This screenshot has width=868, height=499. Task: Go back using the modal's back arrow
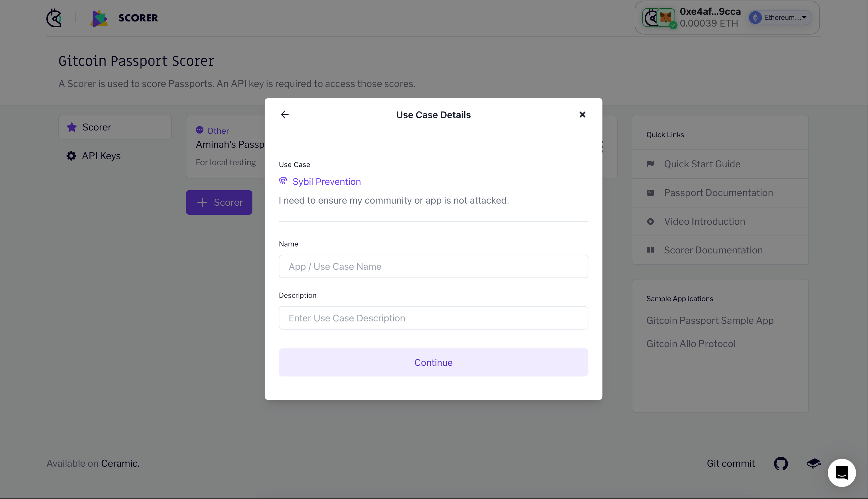point(284,114)
